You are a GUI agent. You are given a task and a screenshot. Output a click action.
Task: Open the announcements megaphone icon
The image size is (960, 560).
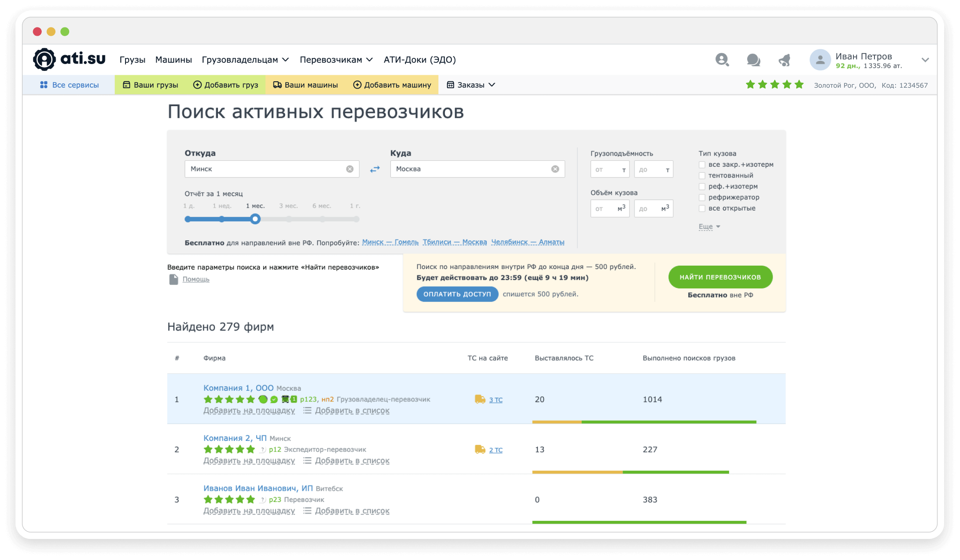(785, 60)
